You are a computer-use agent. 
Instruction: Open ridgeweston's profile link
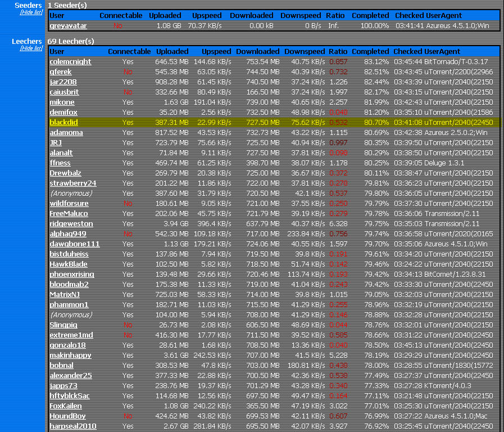[x=71, y=224]
